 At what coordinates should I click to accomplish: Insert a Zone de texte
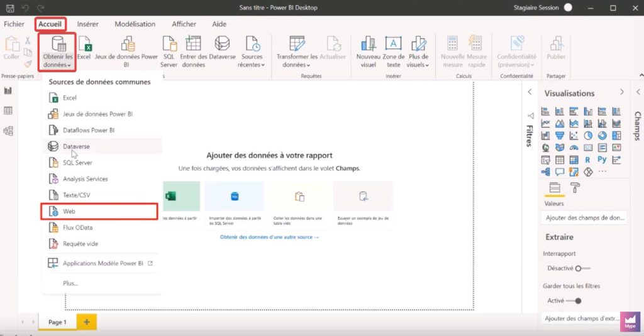point(394,52)
